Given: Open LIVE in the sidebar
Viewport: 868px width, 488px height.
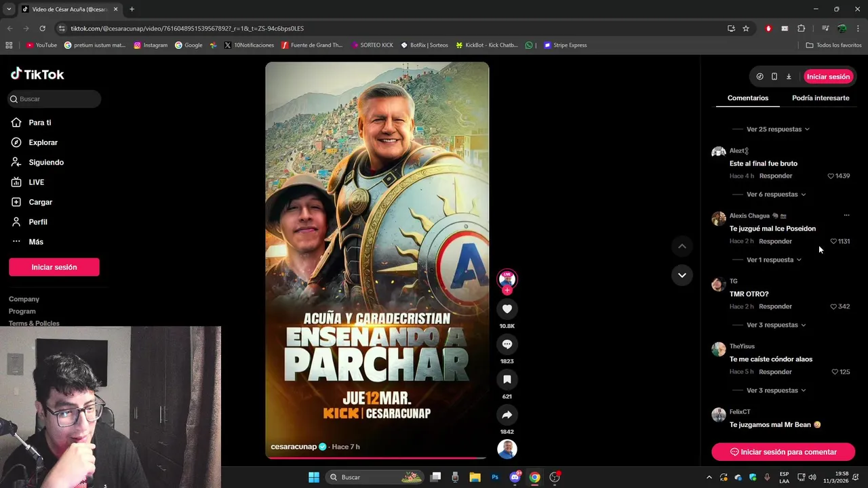Looking at the screenshot, I should (x=27, y=182).
